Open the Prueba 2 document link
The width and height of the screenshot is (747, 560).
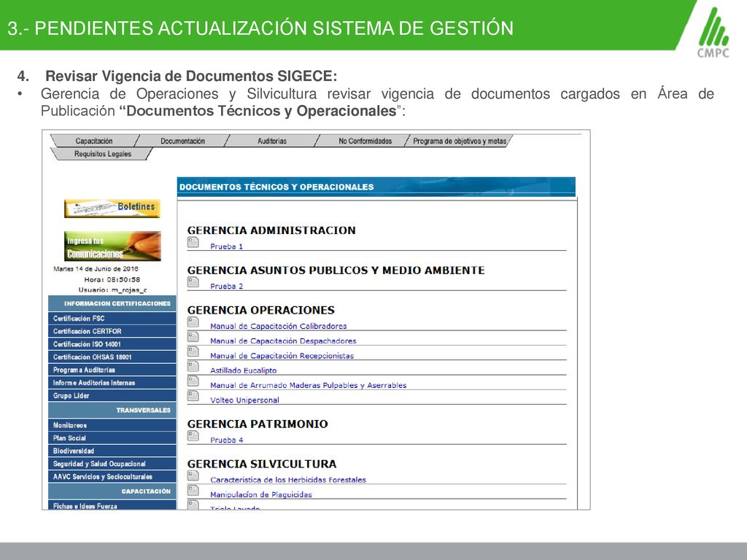[x=226, y=286]
